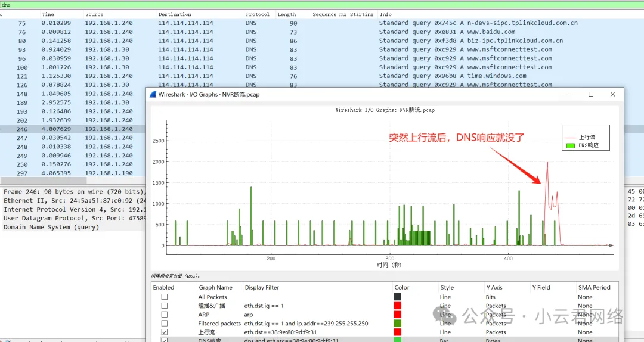This screenshot has height=342, width=644.
Task: Open SMA Period dropdown for 上行流 row
Action: [585, 332]
